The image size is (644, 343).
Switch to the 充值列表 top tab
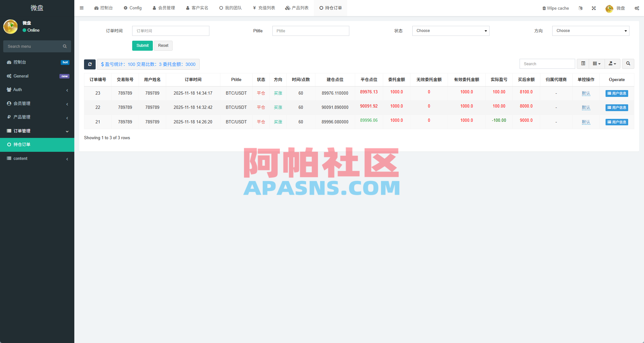coord(264,8)
